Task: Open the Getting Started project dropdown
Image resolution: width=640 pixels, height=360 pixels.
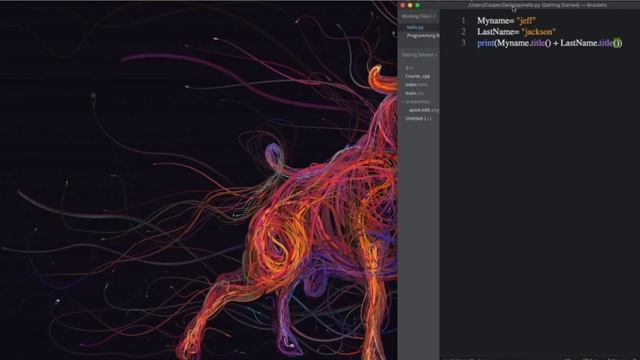Action: (419, 55)
